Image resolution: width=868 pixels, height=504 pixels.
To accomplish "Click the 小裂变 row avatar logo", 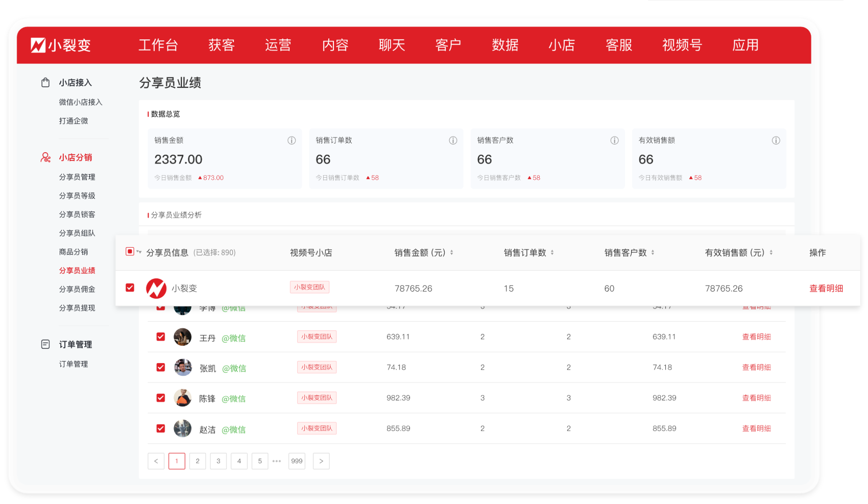I will [x=156, y=289].
